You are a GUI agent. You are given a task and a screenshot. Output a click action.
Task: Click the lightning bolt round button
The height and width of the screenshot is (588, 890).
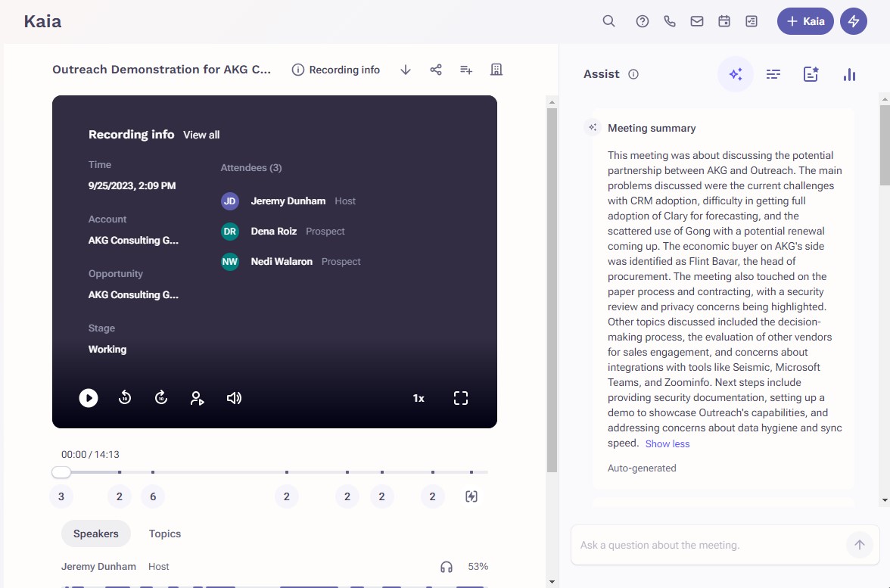pos(854,21)
